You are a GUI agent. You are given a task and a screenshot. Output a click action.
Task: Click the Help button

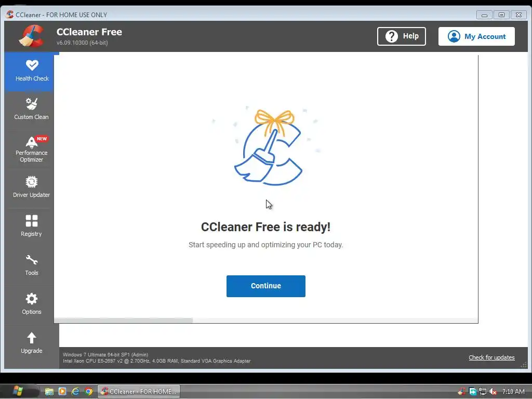coord(402,36)
